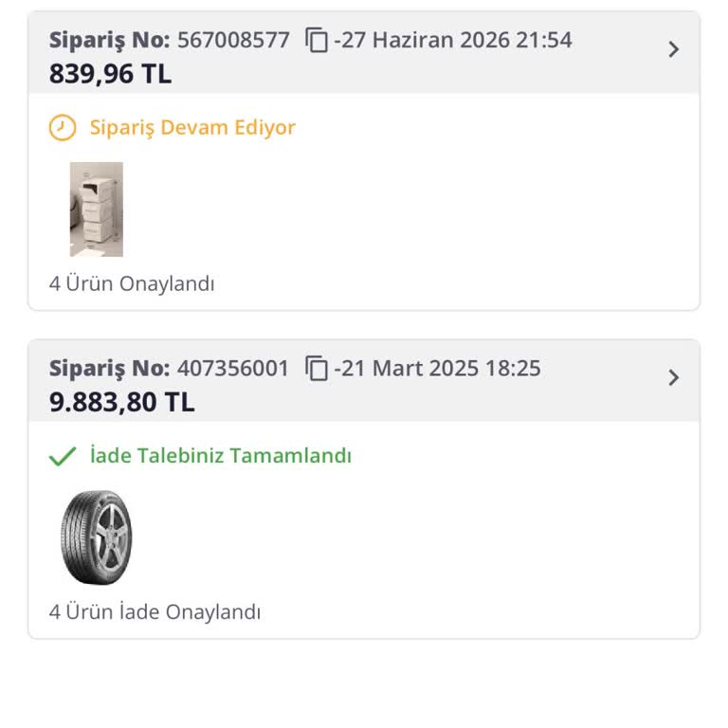Expand order 407356001 details chevron
This screenshot has width=728, height=728.
tap(674, 377)
